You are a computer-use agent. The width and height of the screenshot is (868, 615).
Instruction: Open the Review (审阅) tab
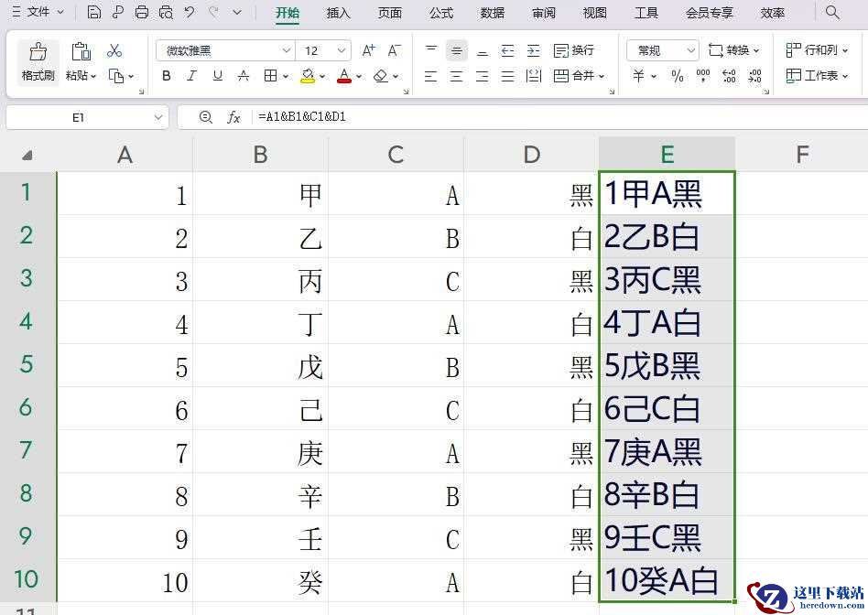tap(544, 13)
